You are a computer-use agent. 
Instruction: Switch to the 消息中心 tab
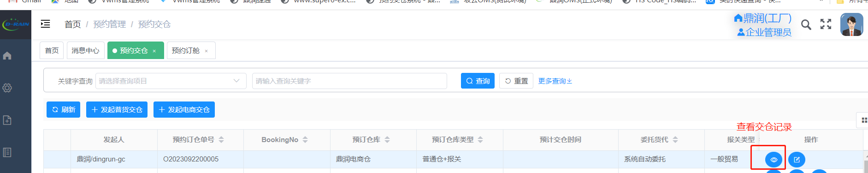[x=85, y=50]
